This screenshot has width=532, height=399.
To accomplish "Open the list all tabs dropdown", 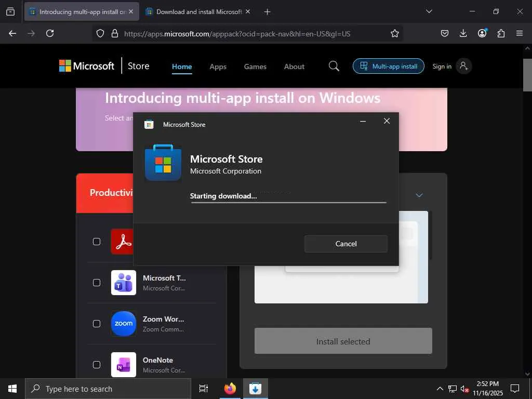I will click(429, 11).
